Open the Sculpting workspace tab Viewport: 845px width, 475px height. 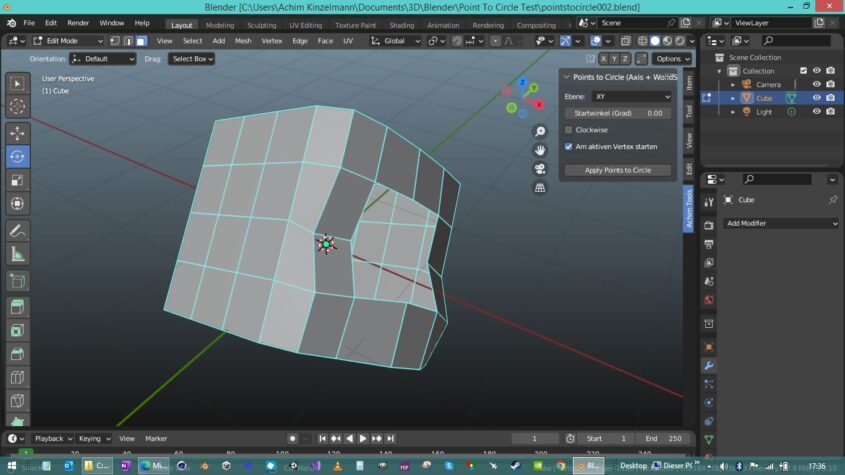point(261,25)
